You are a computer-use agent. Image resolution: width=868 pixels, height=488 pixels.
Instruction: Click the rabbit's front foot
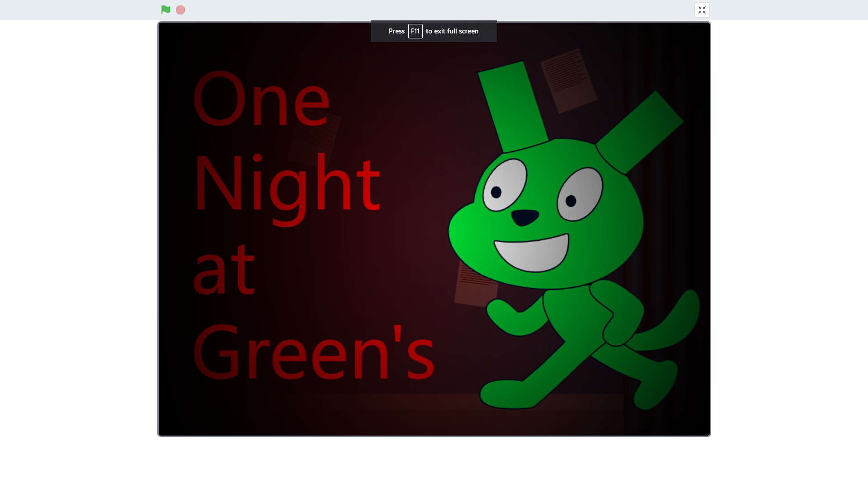click(x=506, y=394)
